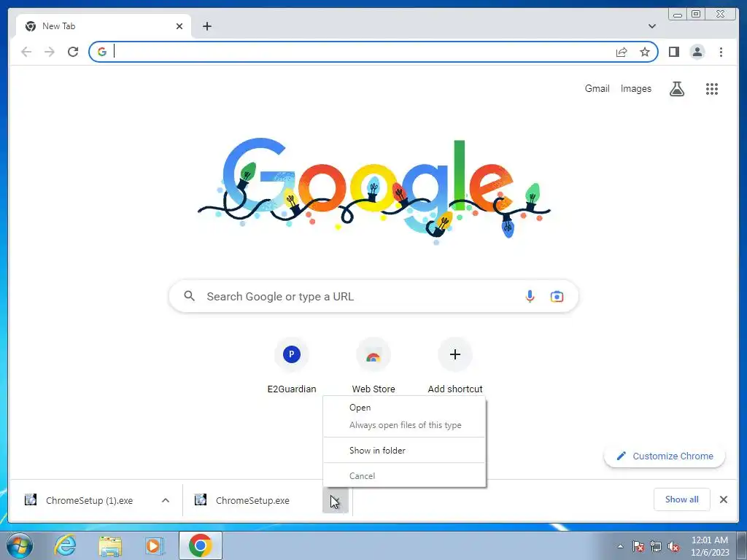The width and height of the screenshot is (747, 560).
Task: Open Windows Media Player from the taskbar
Action: pos(154,545)
